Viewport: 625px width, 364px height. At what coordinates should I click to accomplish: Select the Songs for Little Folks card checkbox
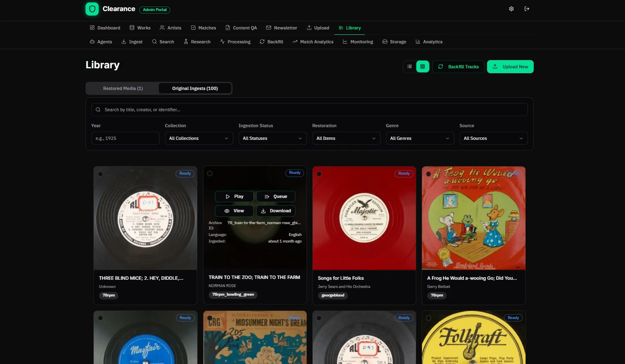319,174
